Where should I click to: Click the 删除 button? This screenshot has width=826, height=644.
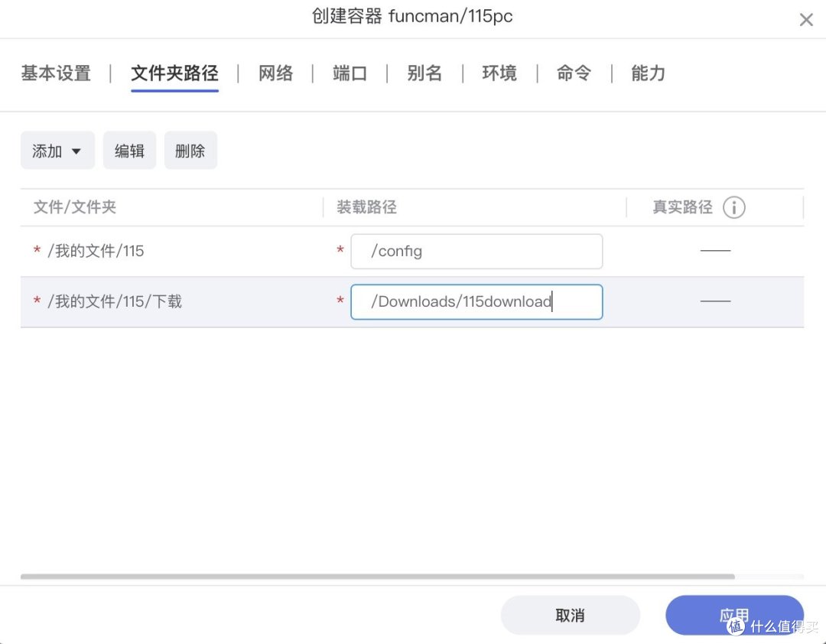coord(190,150)
